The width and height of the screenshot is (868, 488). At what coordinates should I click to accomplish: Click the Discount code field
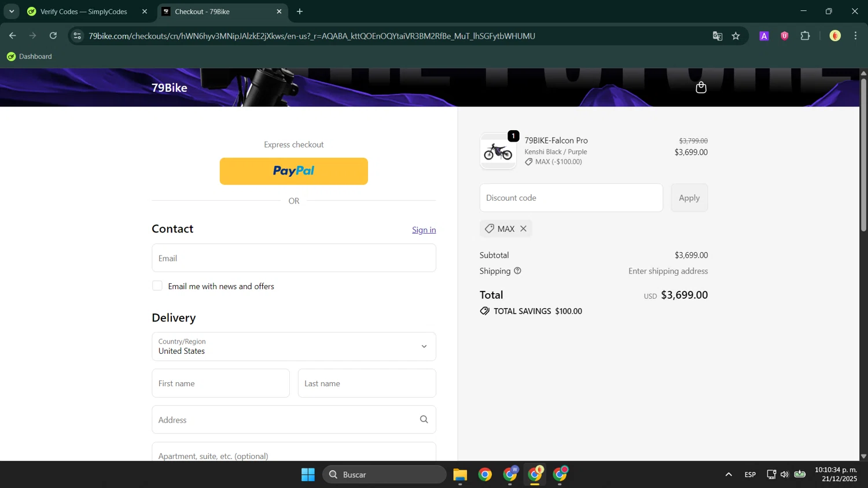pyautogui.click(x=571, y=198)
